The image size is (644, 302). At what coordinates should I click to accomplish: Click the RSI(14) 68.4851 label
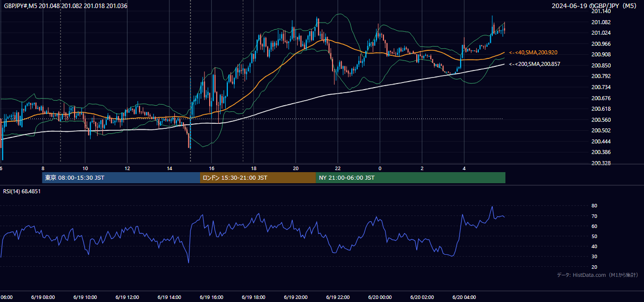(22, 191)
